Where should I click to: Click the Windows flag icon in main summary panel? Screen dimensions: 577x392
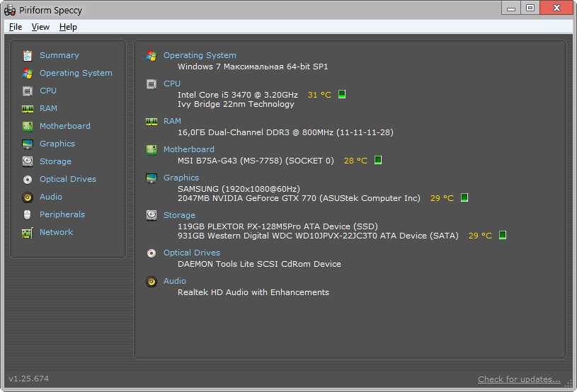pyautogui.click(x=152, y=55)
